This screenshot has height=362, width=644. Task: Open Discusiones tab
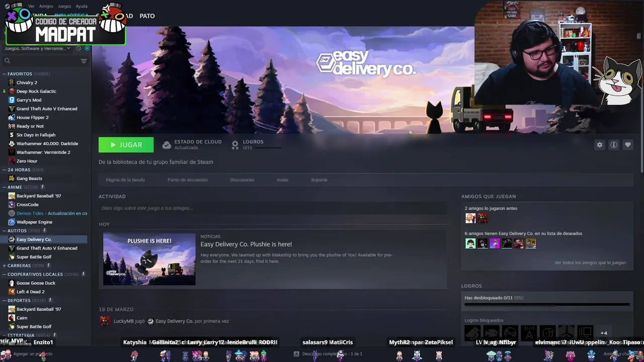242,180
